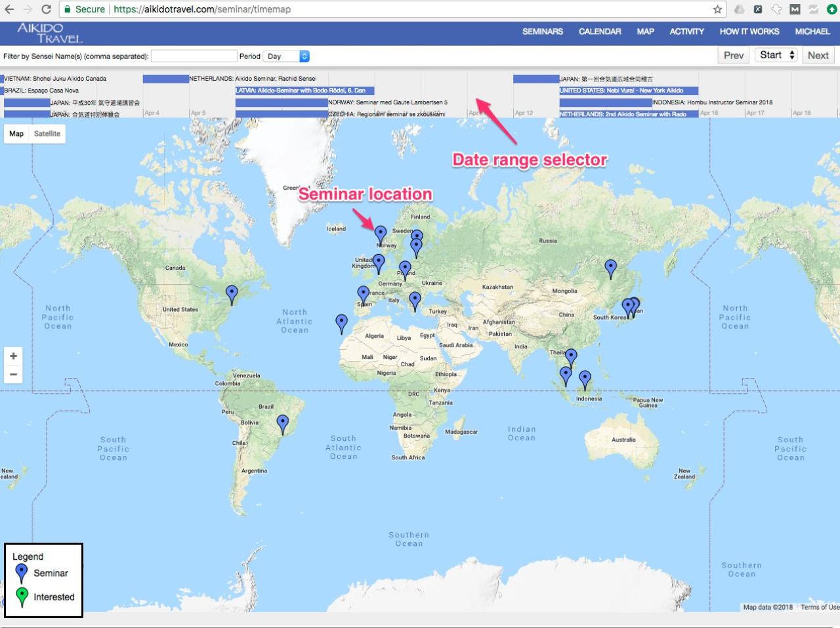
Task: Select the seminar marker in United States
Action: pyautogui.click(x=232, y=293)
